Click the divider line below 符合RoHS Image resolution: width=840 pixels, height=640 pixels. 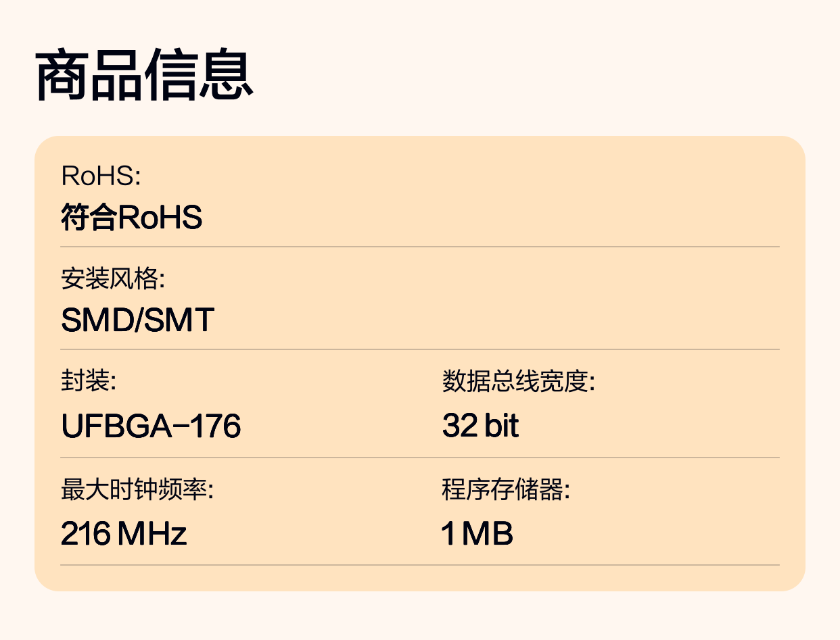(420, 247)
